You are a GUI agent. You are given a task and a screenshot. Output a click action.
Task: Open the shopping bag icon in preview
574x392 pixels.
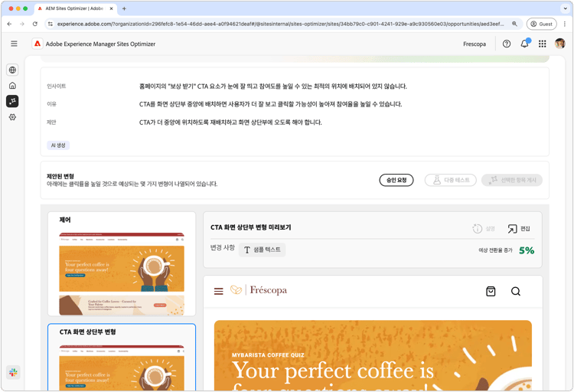(491, 291)
